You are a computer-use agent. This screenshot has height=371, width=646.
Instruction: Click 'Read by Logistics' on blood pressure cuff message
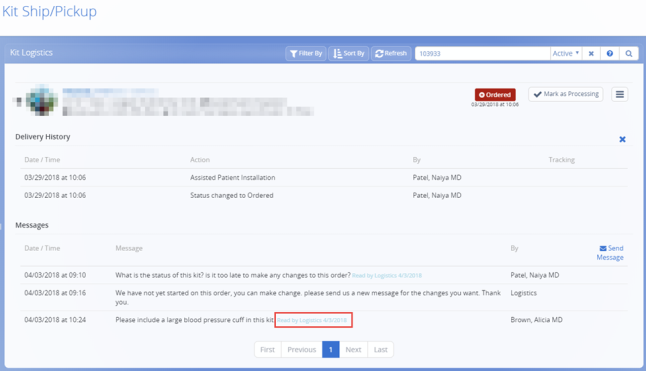[x=312, y=320]
